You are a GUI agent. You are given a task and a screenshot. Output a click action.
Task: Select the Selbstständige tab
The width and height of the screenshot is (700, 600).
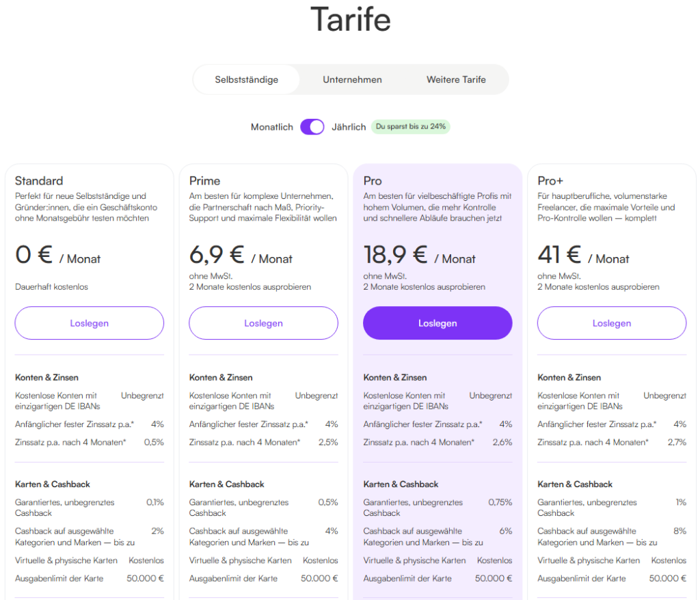point(247,79)
